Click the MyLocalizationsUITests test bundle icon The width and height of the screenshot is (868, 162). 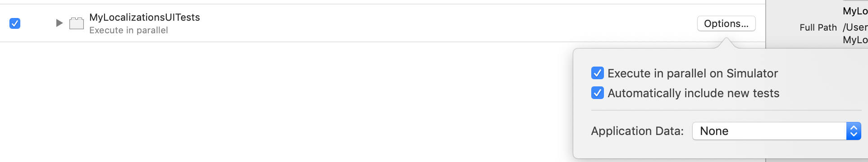pyautogui.click(x=77, y=23)
